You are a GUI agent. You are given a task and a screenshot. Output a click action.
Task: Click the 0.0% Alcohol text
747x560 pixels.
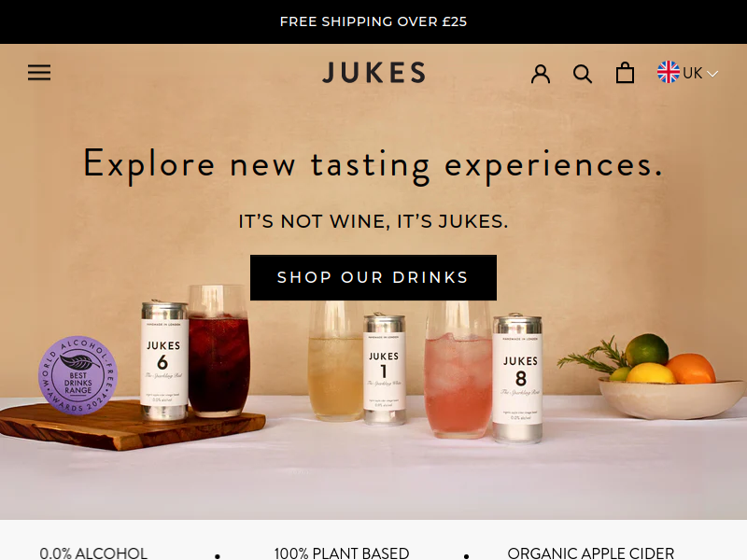(x=93, y=553)
